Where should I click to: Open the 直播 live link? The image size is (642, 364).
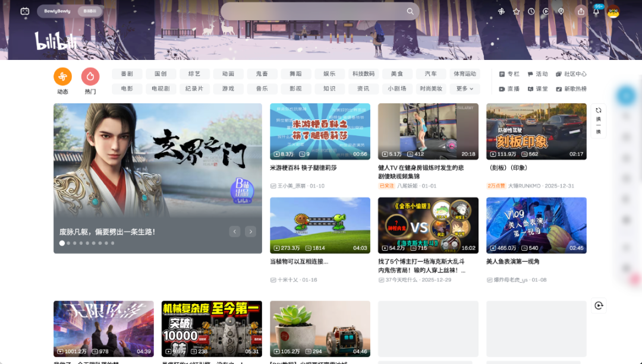point(509,88)
